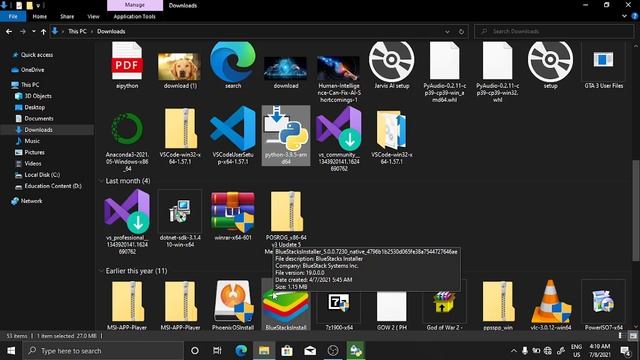
Task: Select the PowerISO7-x64 installer
Action: tap(603, 305)
